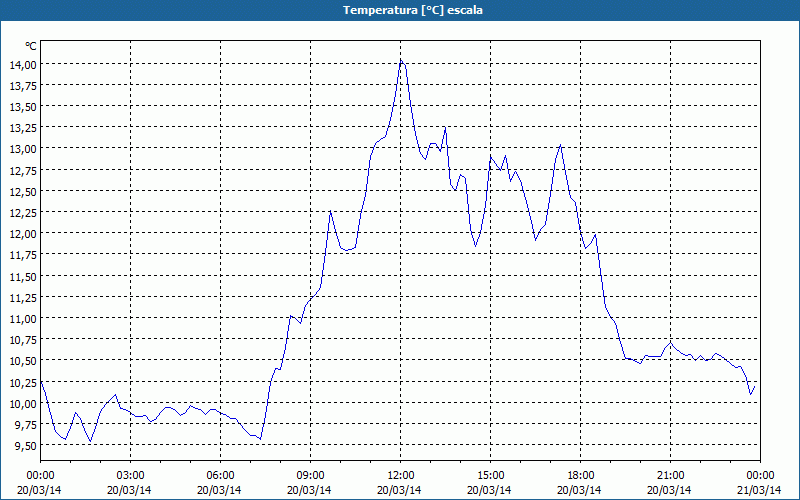This screenshot has width=800, height=500.
Task: Click the 10,25 y-axis label
Action: [23, 382]
